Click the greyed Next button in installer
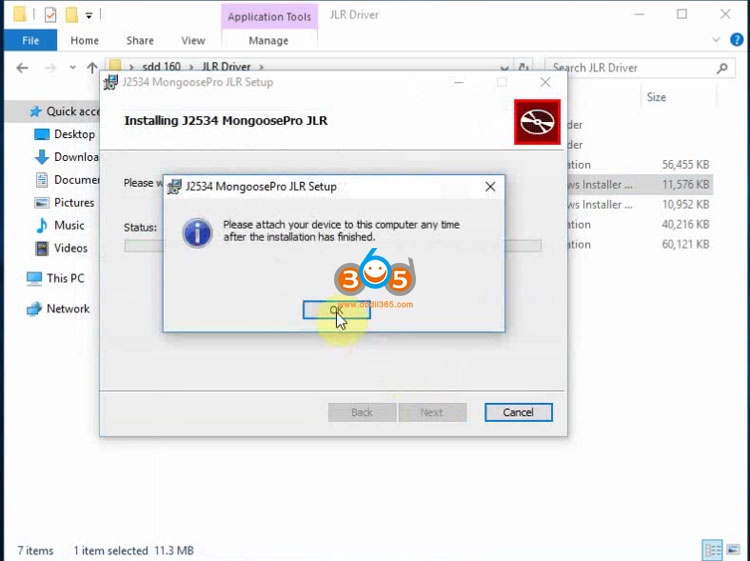Screen dimensions: 750x561 [x=432, y=412]
